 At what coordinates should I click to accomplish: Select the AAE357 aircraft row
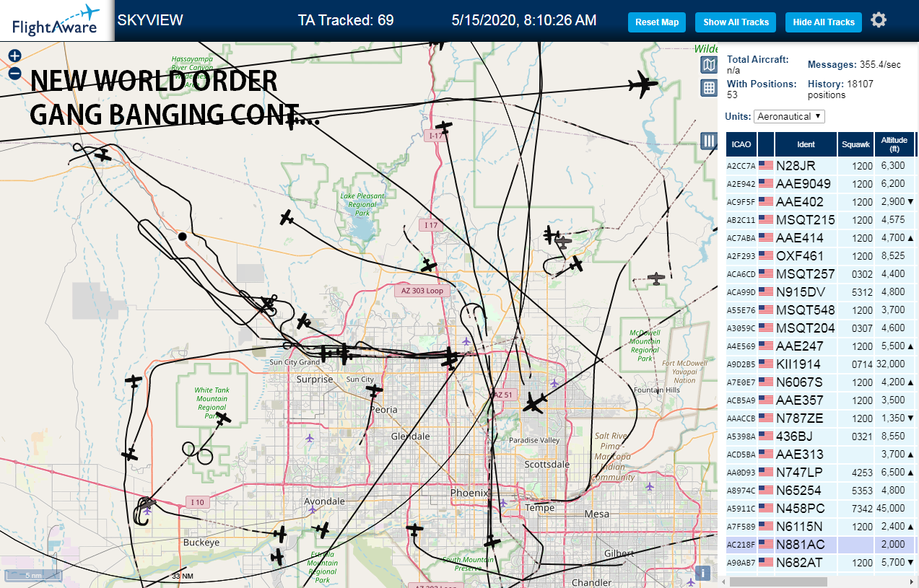[x=821, y=400]
